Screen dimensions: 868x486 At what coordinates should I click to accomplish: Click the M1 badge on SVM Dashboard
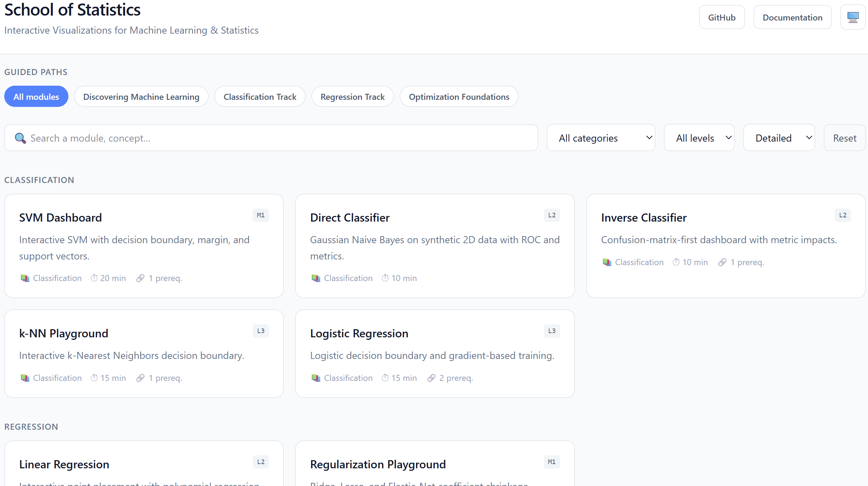click(x=261, y=215)
